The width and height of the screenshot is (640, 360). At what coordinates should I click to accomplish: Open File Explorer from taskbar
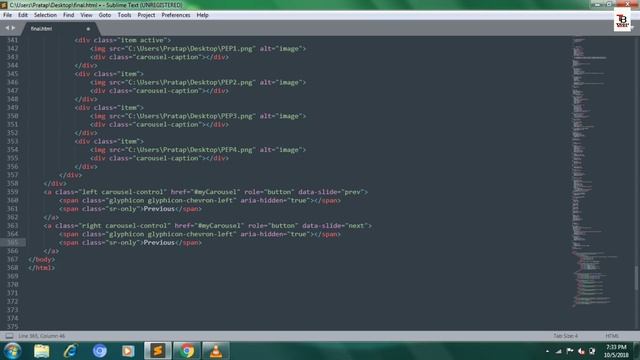click(x=42, y=351)
